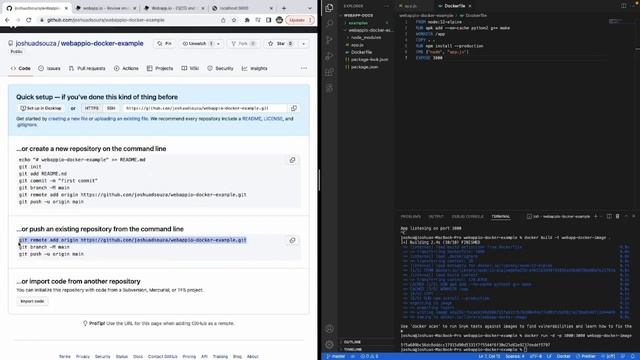The height and width of the screenshot is (360, 640).
Task: Select the quick setup repository URL field
Action: tap(204, 108)
